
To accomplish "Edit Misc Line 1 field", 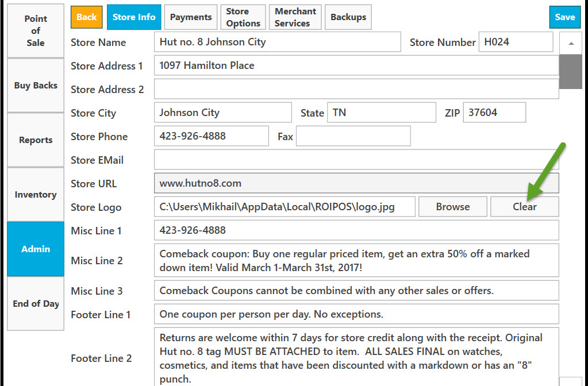I will [x=356, y=230].
